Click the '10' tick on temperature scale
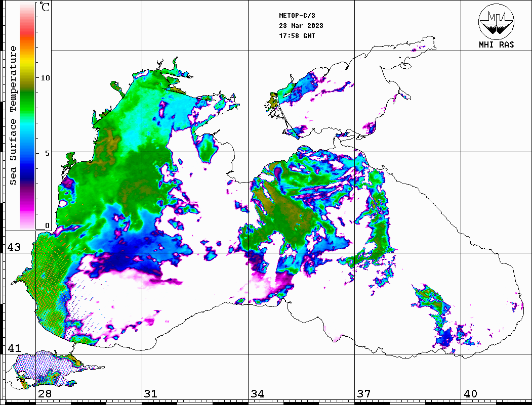The width and height of the screenshot is (532, 405). click(45, 78)
